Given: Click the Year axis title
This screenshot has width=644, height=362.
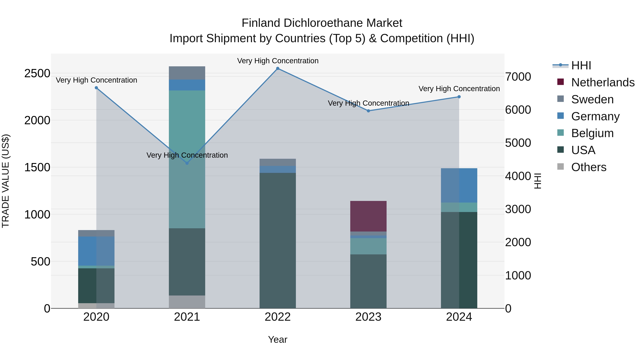Looking at the screenshot, I should [277, 339].
